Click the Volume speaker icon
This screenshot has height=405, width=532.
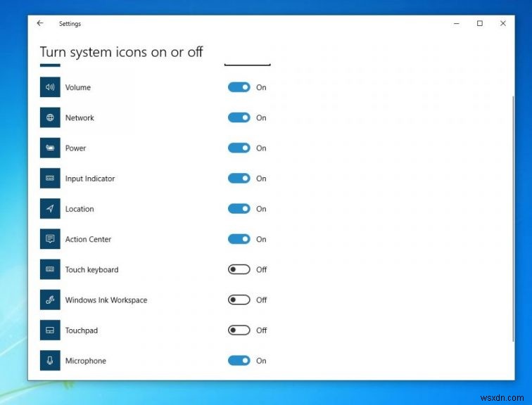click(50, 87)
